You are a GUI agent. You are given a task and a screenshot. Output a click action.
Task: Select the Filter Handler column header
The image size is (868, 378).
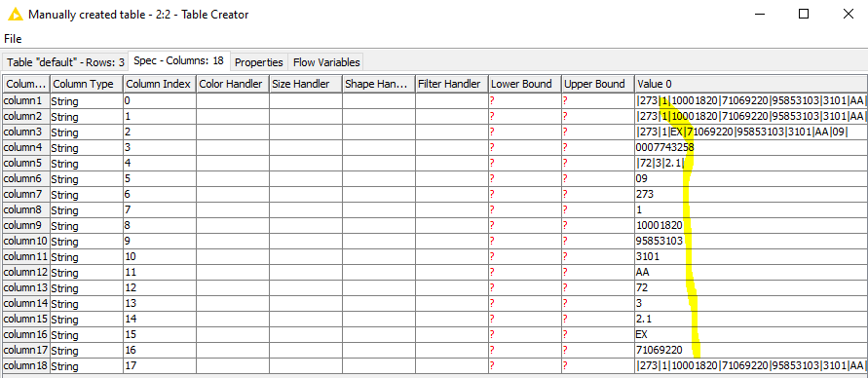point(452,84)
